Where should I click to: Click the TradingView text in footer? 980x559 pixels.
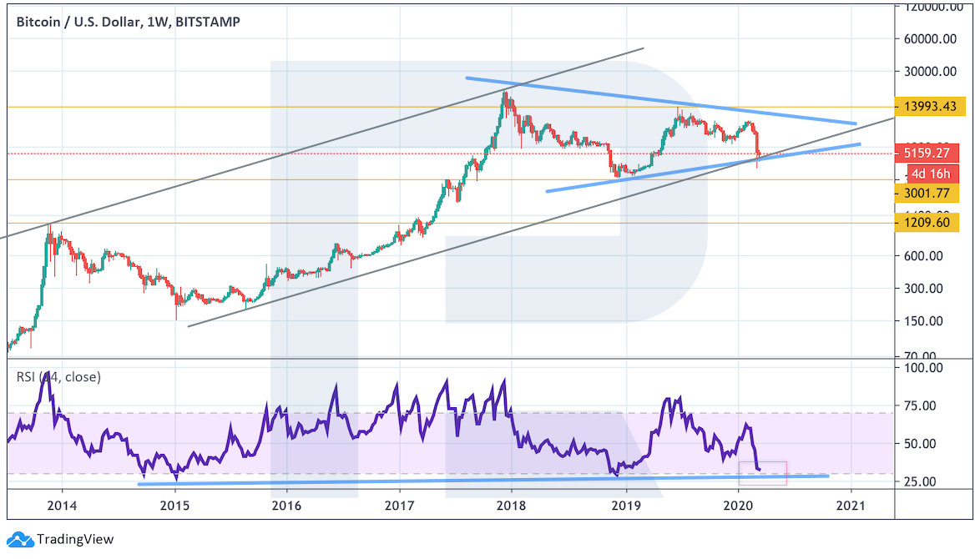pos(75,540)
